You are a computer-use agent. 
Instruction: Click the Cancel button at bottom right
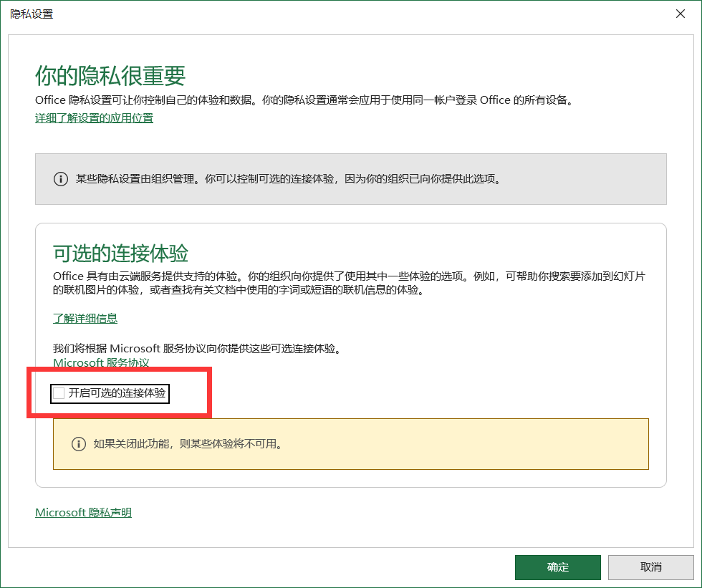pyautogui.click(x=650, y=567)
